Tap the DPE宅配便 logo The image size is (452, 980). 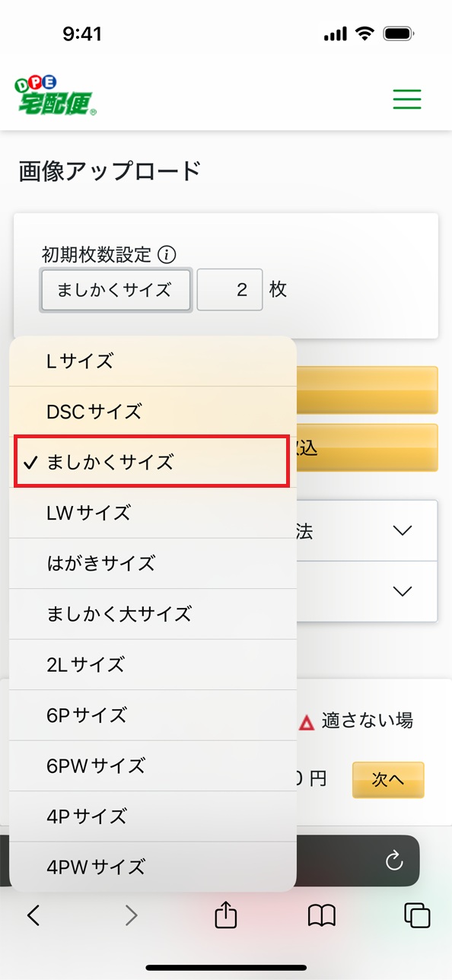click(x=56, y=96)
